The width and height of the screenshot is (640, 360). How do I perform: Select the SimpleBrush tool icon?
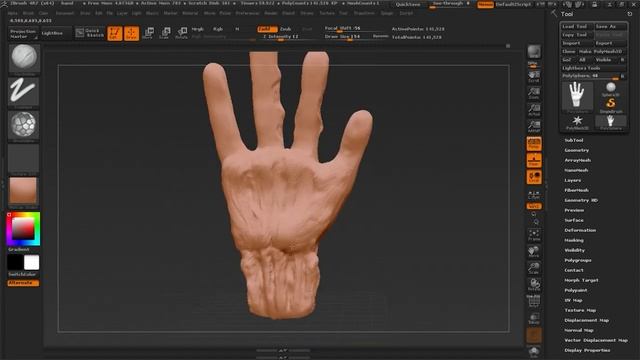coord(611,105)
